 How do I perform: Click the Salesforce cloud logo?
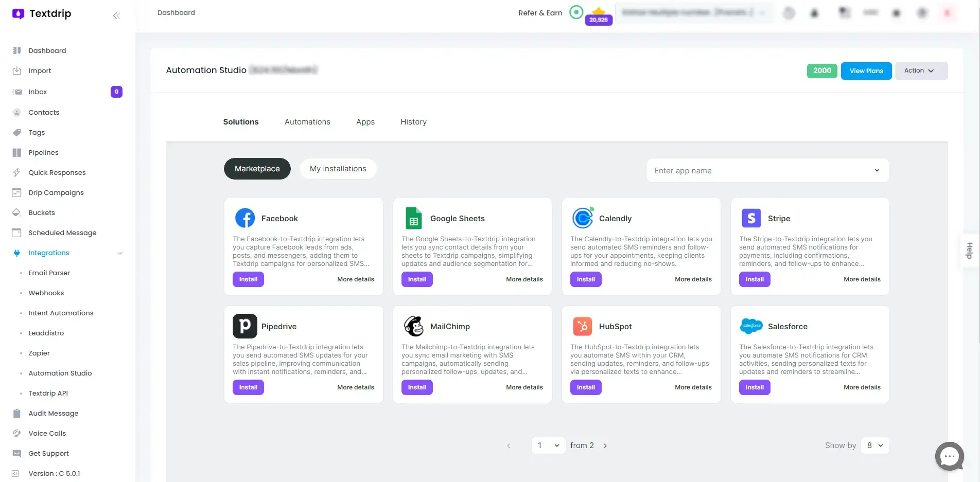pyautogui.click(x=751, y=326)
